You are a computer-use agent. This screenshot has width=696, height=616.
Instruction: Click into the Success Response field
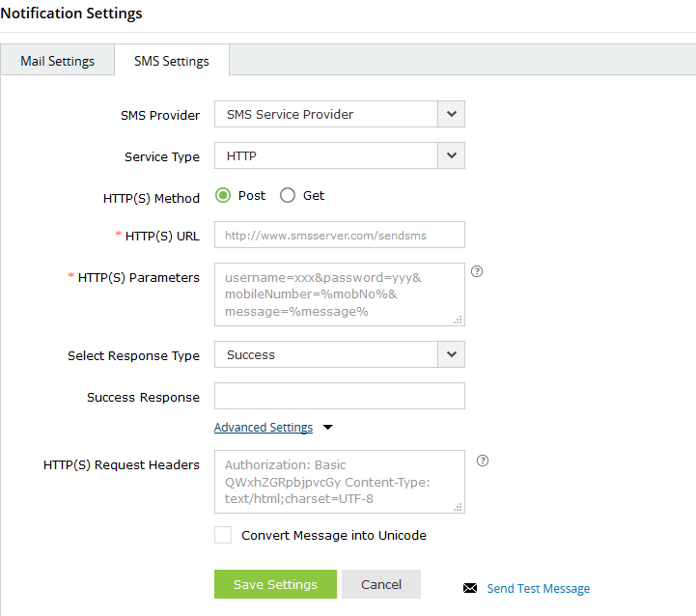pos(340,396)
